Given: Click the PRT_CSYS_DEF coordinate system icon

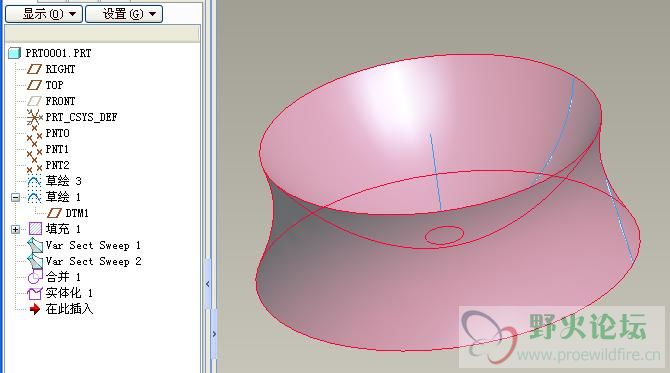Looking at the screenshot, I should pos(34,117).
